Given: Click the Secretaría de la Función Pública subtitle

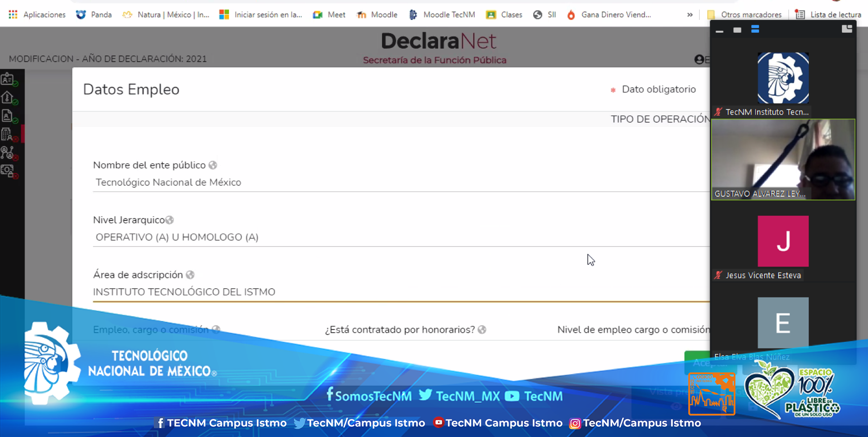Looking at the screenshot, I should pos(435,60).
